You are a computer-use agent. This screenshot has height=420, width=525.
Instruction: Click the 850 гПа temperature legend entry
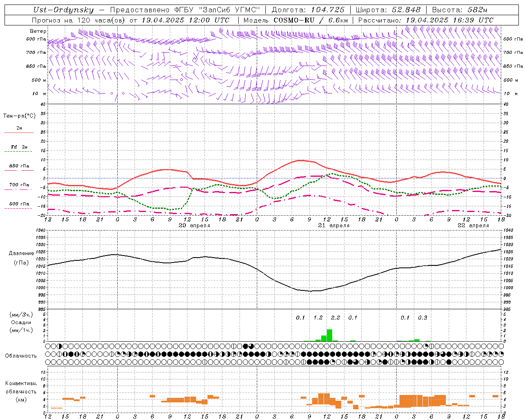point(19,168)
